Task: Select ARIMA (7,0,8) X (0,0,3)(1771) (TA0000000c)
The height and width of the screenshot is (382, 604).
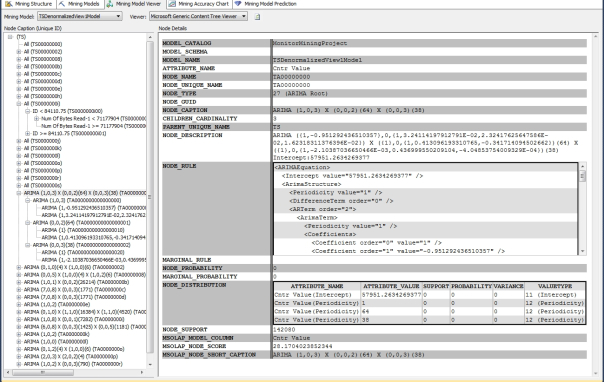Action: point(75,290)
